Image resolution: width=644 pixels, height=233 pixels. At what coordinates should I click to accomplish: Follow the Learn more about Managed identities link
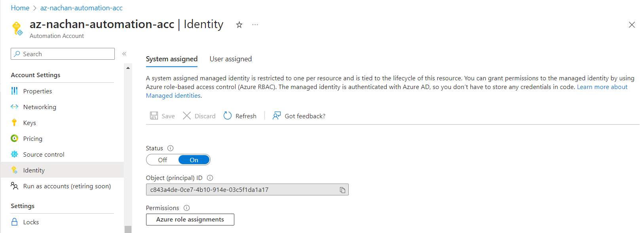[x=602, y=87]
